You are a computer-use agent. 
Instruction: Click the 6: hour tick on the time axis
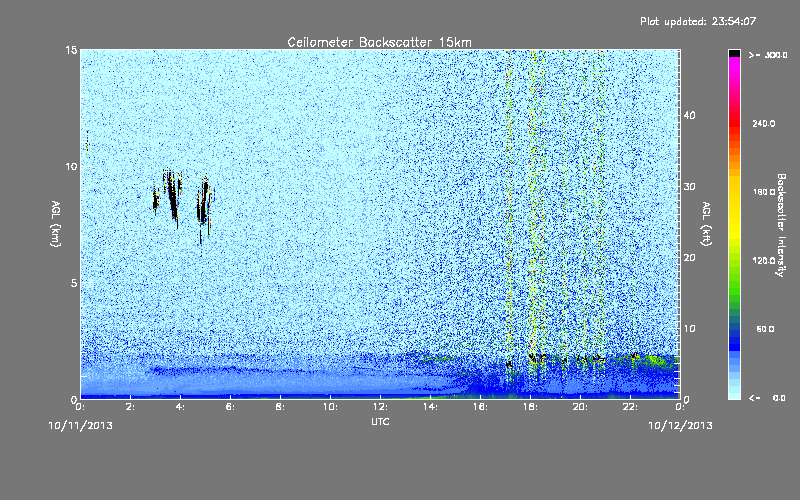point(230,407)
